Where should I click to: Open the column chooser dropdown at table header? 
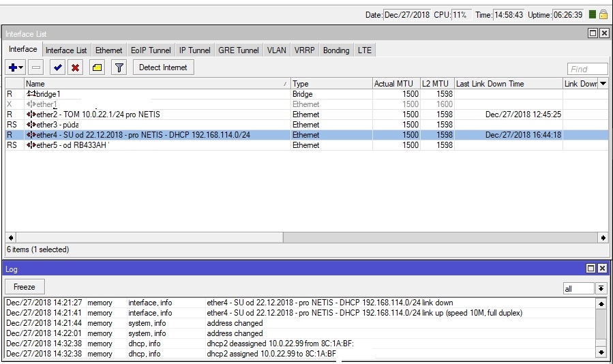coord(603,83)
